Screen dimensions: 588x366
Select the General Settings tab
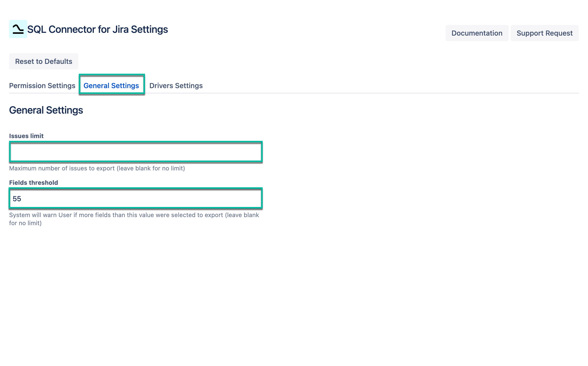coord(111,86)
